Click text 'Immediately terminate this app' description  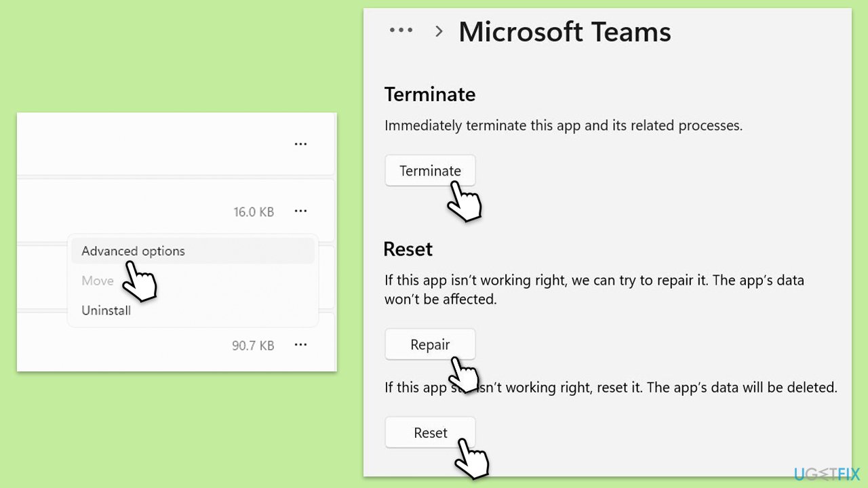coord(564,125)
